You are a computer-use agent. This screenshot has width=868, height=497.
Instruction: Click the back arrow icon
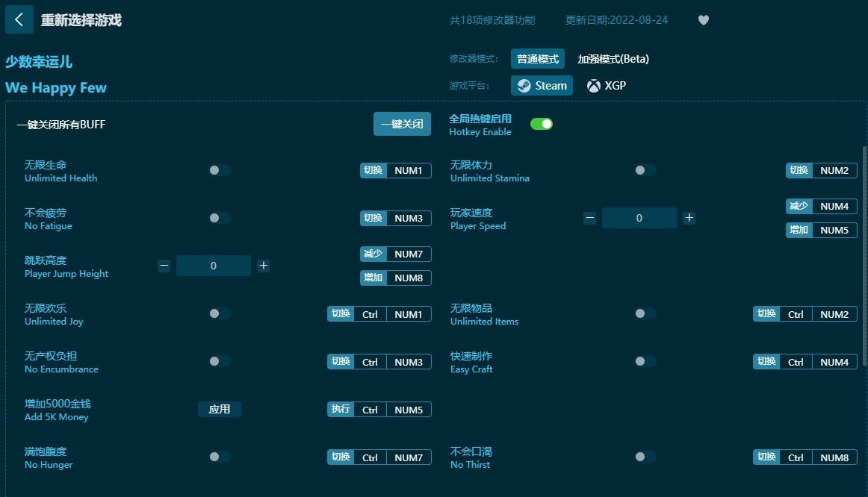(19, 20)
